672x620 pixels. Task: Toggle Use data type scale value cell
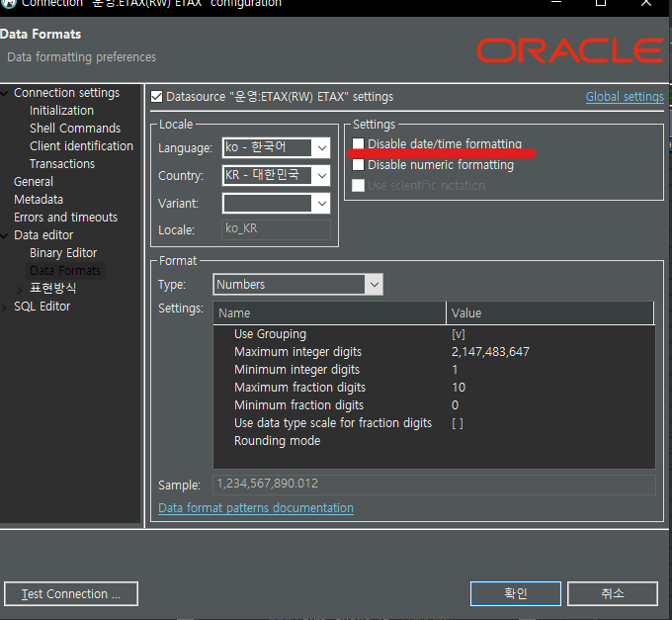click(458, 423)
